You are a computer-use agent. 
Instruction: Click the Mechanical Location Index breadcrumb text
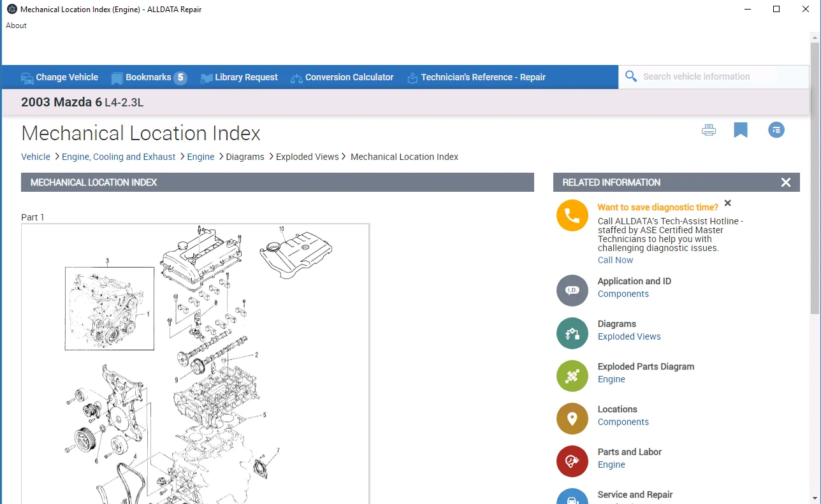click(404, 157)
